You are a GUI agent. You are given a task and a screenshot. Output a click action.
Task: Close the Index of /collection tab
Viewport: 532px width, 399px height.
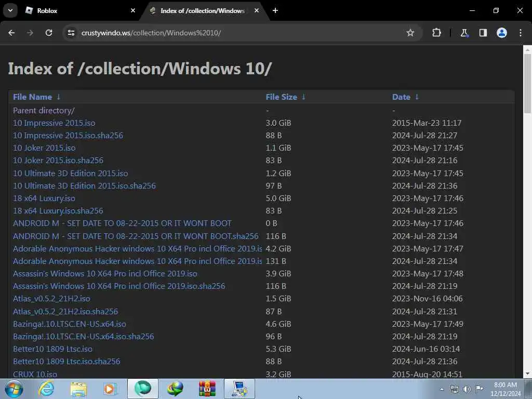[x=257, y=10]
